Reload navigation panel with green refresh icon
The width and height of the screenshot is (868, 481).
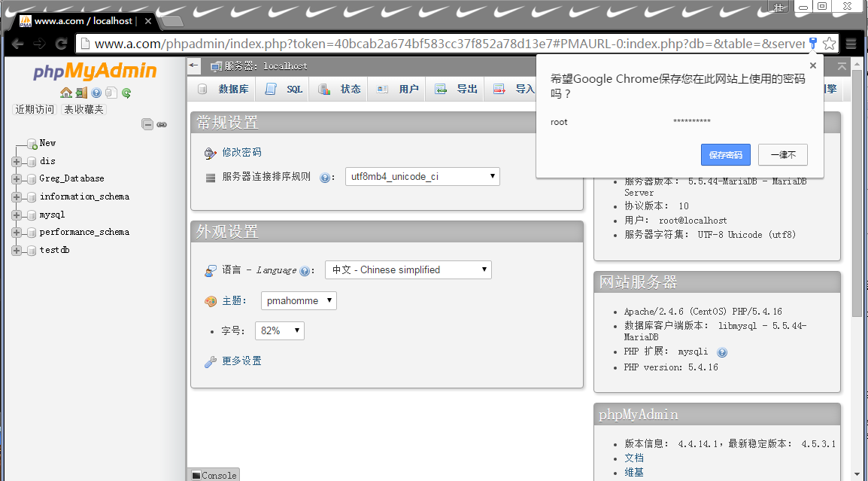tap(126, 93)
